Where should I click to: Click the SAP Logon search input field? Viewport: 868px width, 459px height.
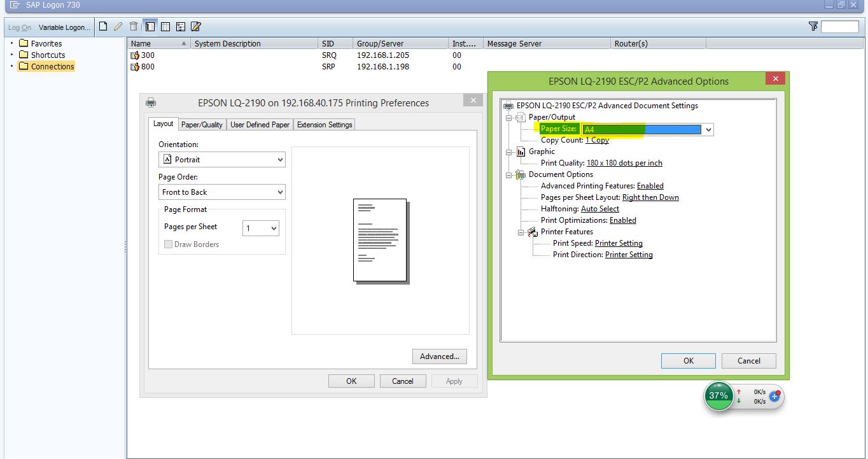click(x=840, y=27)
